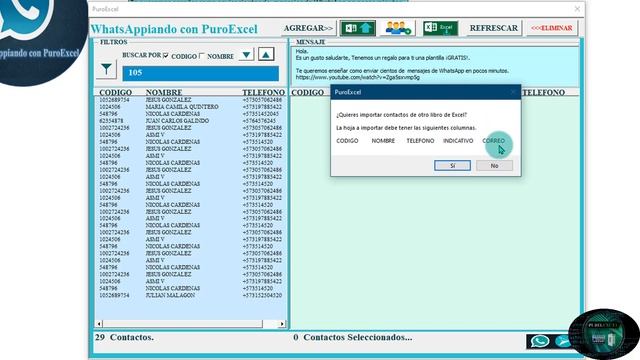Click the CODIGO header of selected list
The height and width of the screenshot is (360, 640).
pyautogui.click(x=307, y=93)
